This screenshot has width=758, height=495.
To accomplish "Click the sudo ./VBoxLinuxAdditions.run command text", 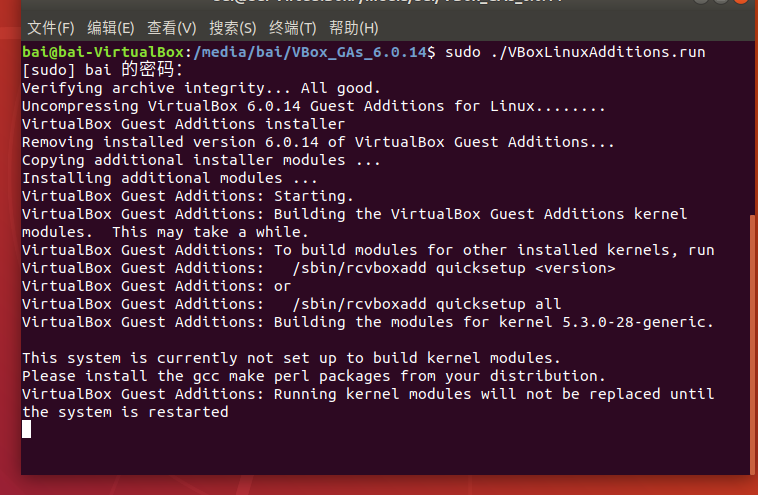I will click(575, 52).
